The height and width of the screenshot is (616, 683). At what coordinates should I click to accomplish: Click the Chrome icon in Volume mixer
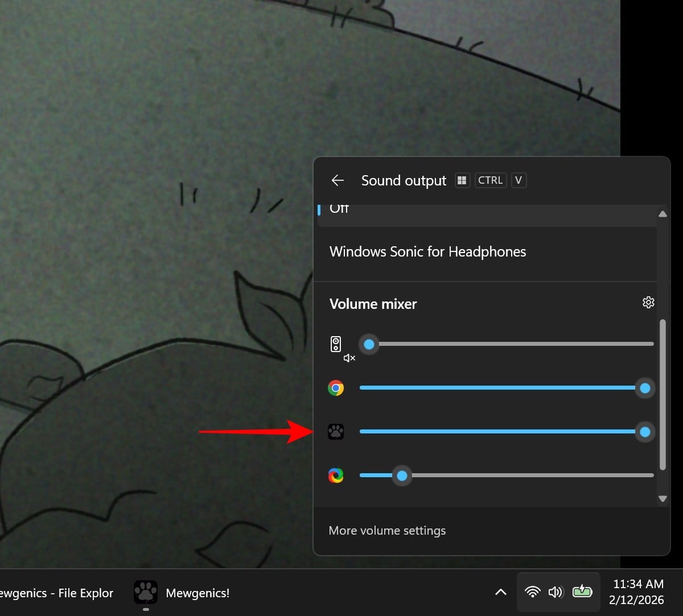point(336,388)
